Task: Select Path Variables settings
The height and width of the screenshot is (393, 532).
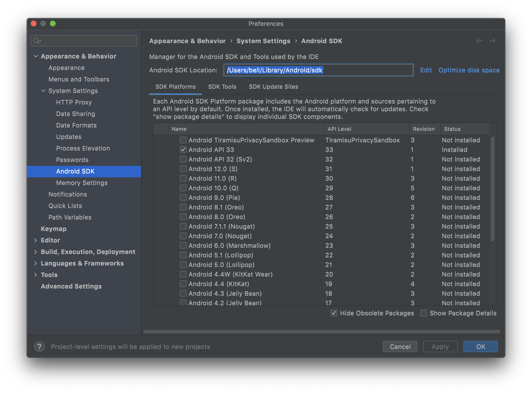Action: pyautogui.click(x=70, y=217)
